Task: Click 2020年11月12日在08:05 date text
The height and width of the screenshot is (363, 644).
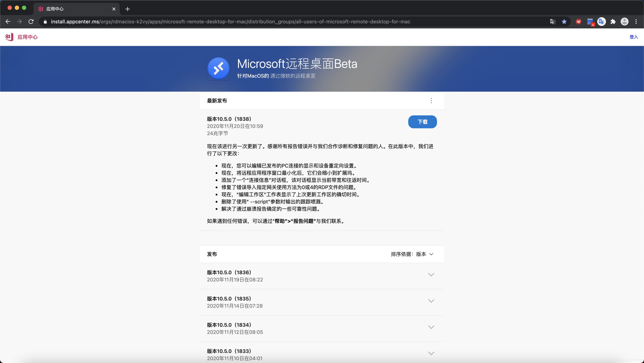Action: pos(235,332)
